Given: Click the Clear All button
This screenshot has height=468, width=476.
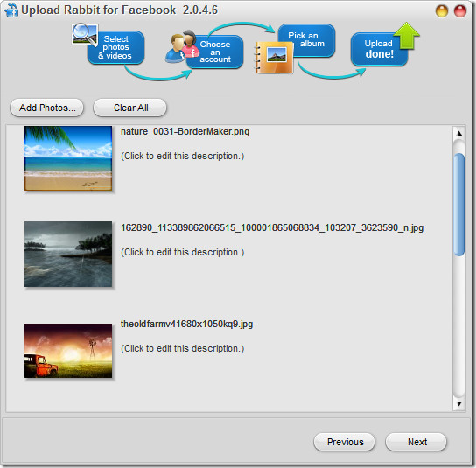Looking at the screenshot, I should pos(129,108).
